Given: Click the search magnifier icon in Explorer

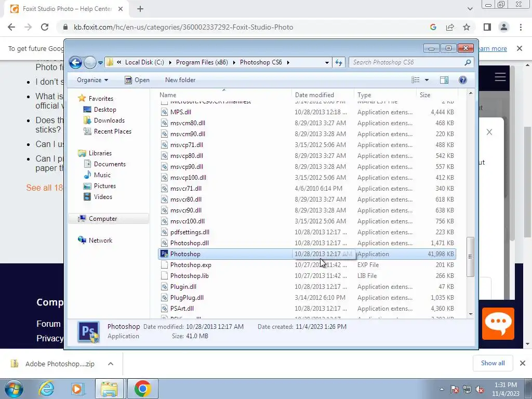Looking at the screenshot, I should tap(468, 62).
